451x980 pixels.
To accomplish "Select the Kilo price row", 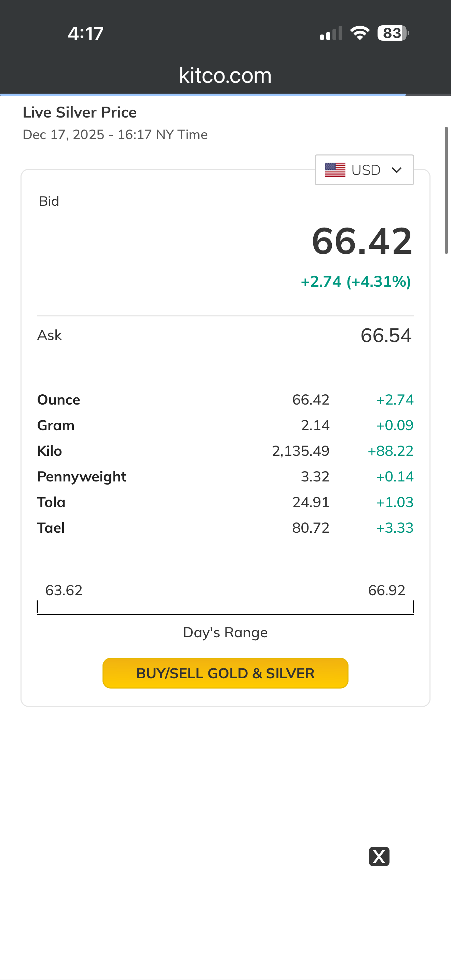I will [225, 451].
